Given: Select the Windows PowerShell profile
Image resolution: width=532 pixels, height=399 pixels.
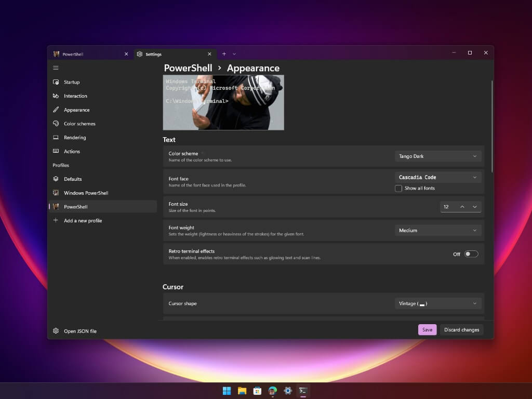Looking at the screenshot, I should click(x=103, y=193).
